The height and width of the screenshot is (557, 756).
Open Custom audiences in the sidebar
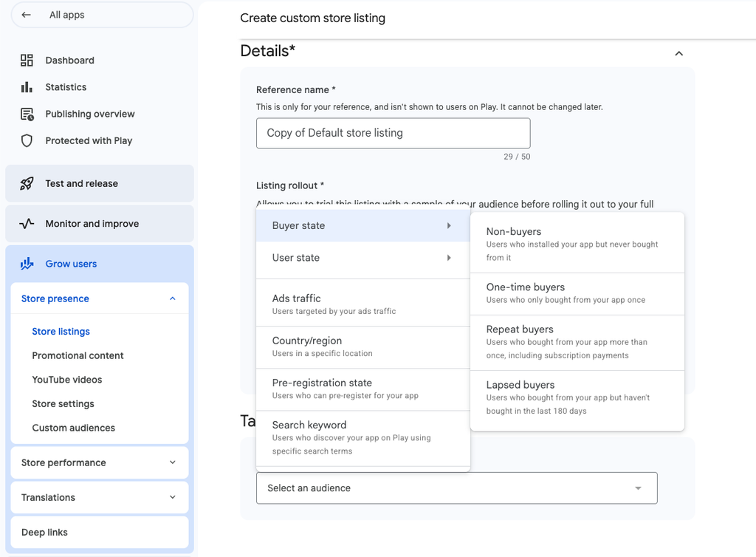[x=73, y=428]
